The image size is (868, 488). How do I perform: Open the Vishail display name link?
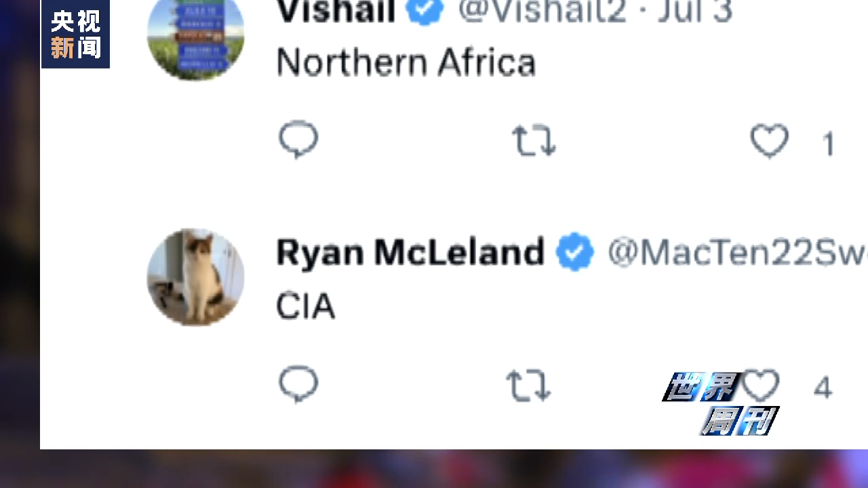pyautogui.click(x=336, y=11)
